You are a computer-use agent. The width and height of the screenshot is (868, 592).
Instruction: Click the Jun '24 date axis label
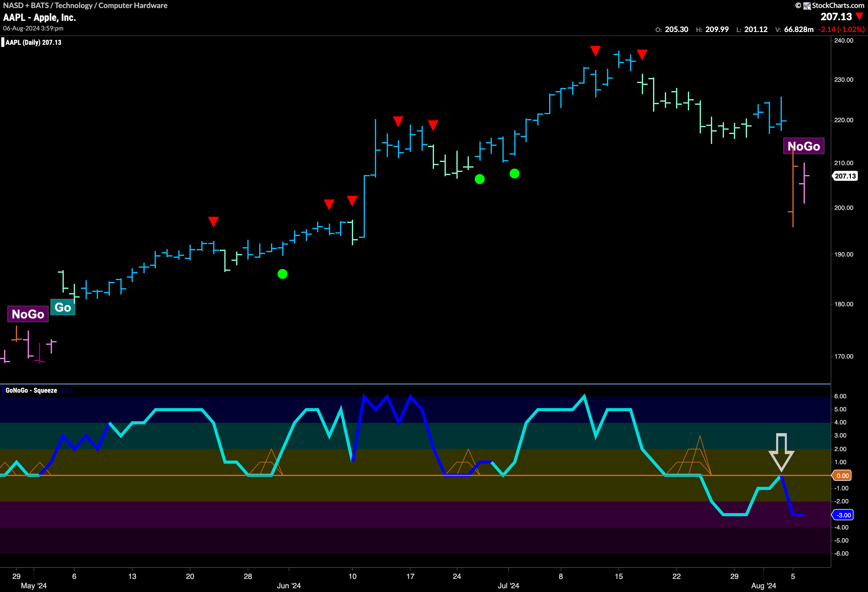click(x=289, y=585)
